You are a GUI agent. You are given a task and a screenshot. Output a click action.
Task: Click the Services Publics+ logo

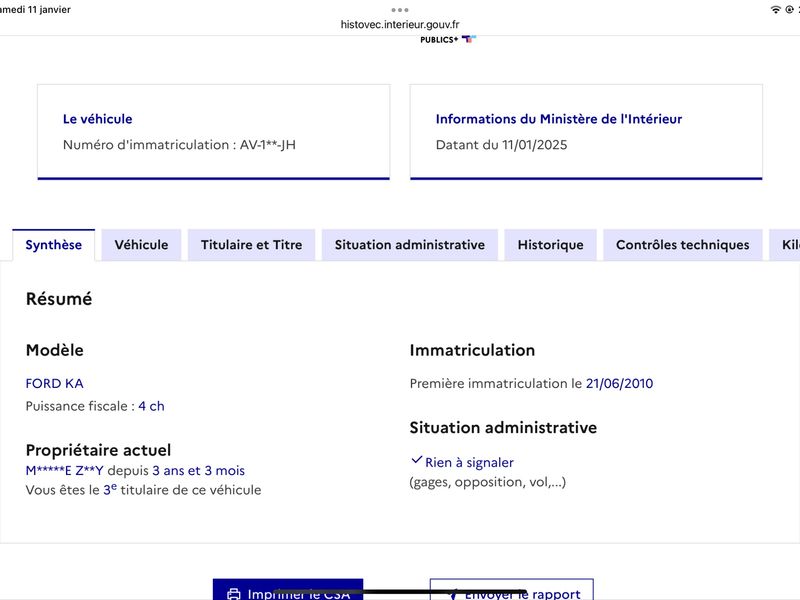pyautogui.click(x=448, y=39)
